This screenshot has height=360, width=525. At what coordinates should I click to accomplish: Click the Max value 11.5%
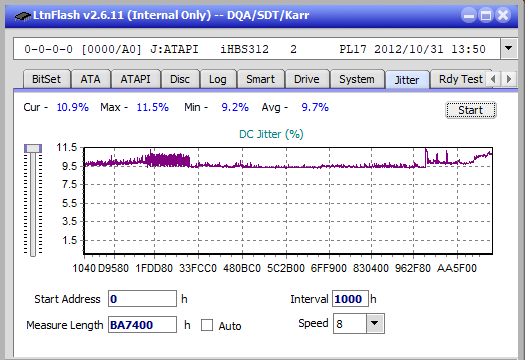[x=152, y=107]
